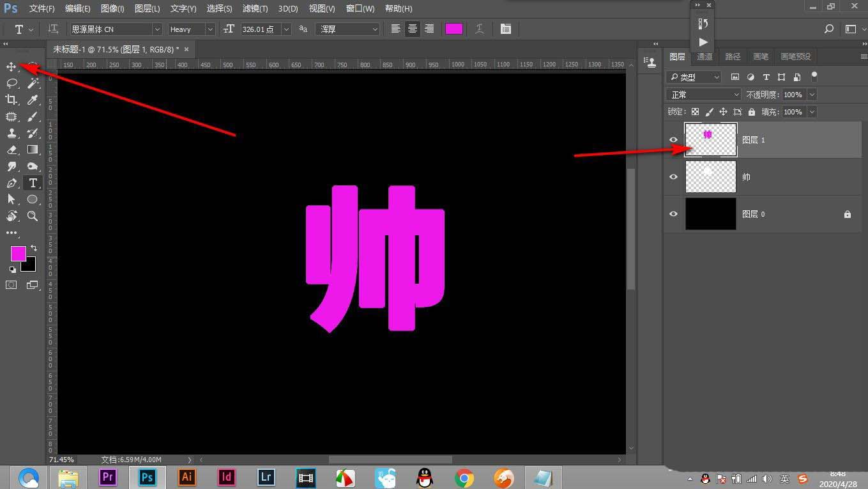
Task: Select the Pen tool
Action: tap(11, 183)
